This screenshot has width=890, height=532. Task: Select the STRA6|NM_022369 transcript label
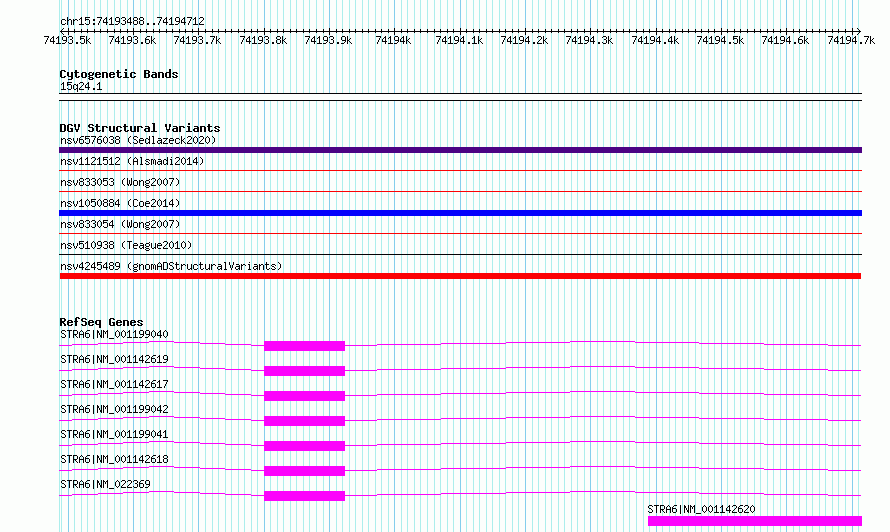point(105,484)
